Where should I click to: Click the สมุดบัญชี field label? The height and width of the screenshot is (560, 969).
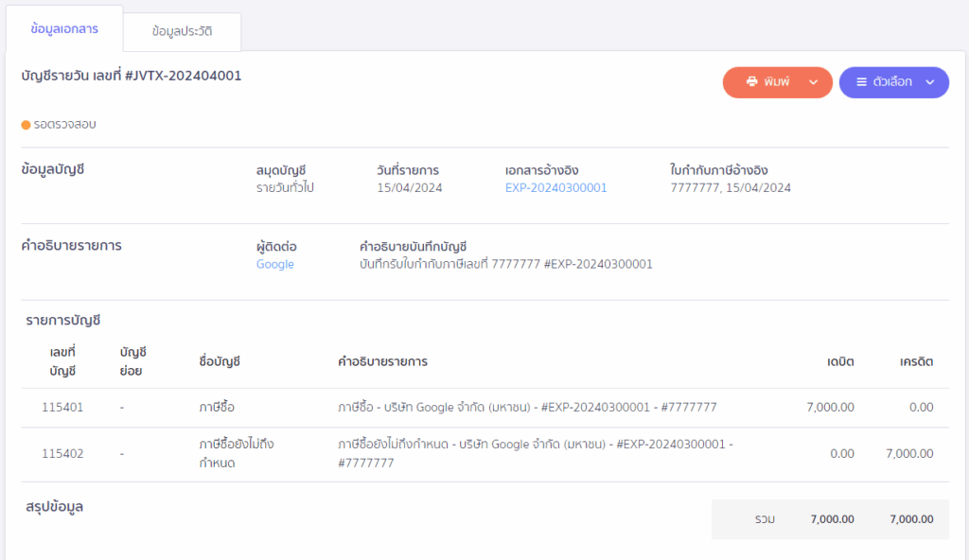coord(281,170)
